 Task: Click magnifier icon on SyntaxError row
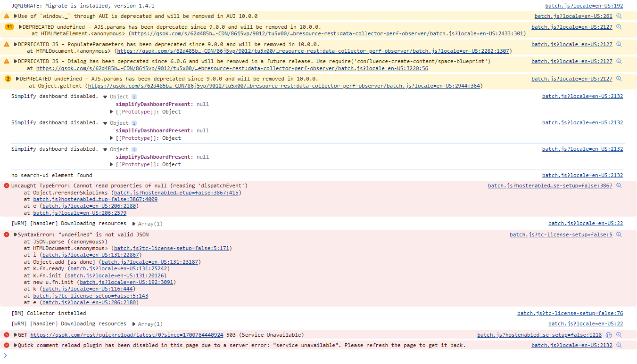[619, 235]
